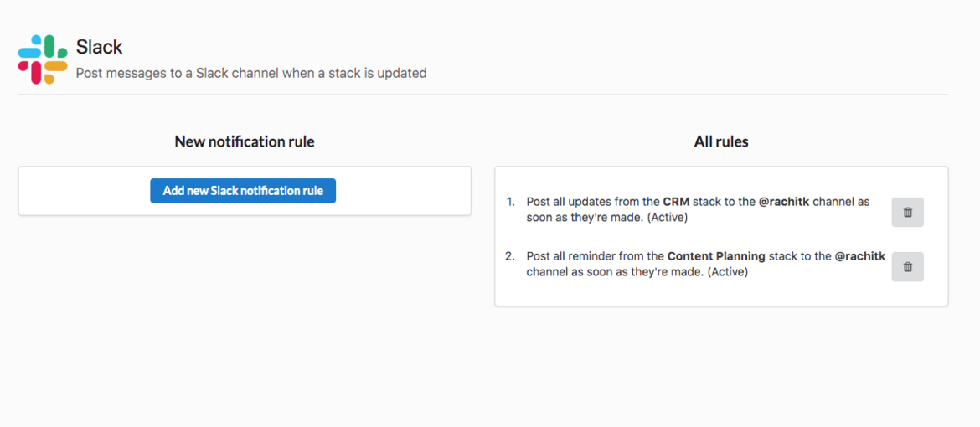Click the rule number 1 list marker

(510, 202)
